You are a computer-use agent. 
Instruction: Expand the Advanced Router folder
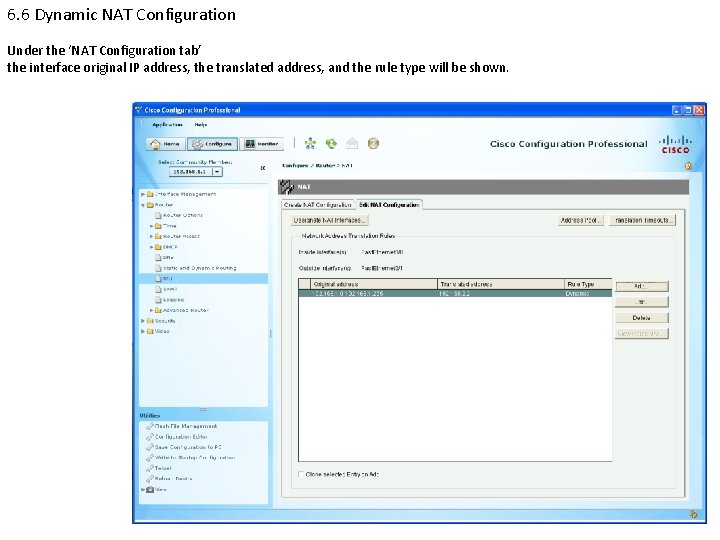[152, 310]
